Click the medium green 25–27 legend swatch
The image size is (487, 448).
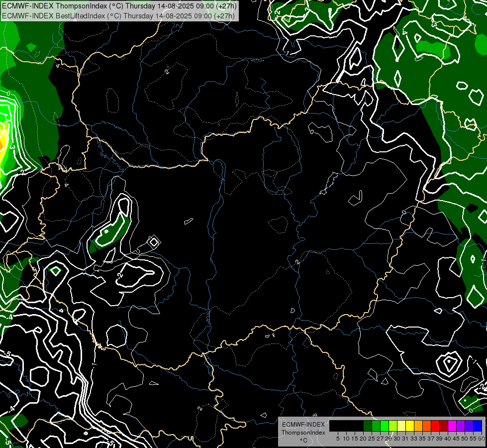point(376,426)
